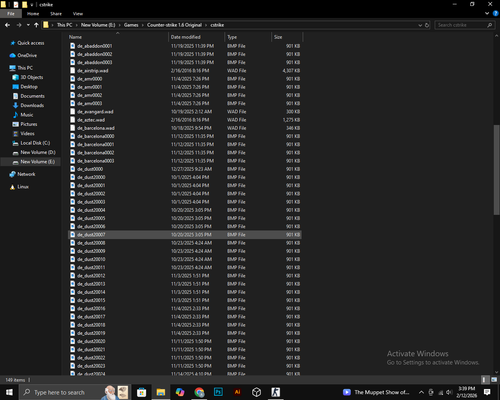Screen dimensions: 500x400
Task: Click the taskbar Type here to search box
Action: (75, 392)
